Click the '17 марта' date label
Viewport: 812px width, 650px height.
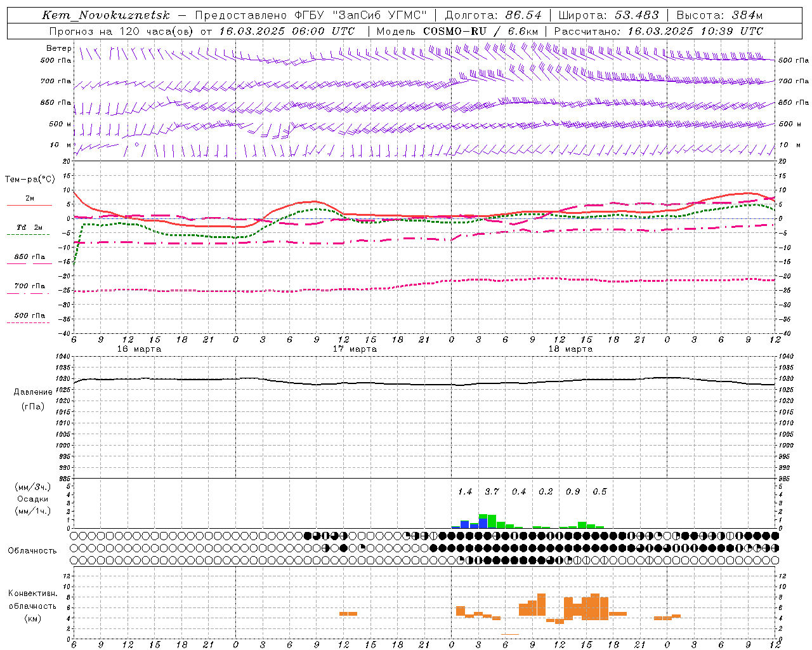click(x=355, y=349)
